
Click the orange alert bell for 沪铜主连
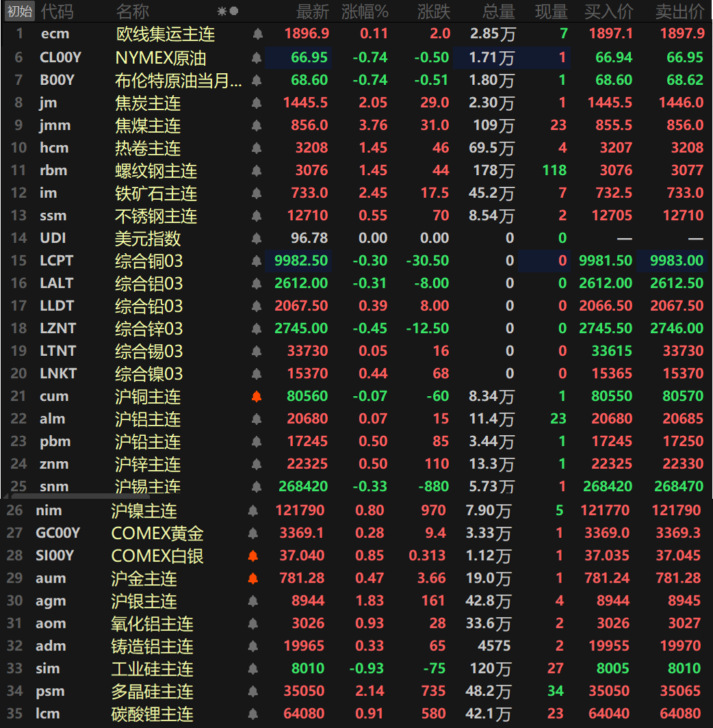[x=257, y=397]
